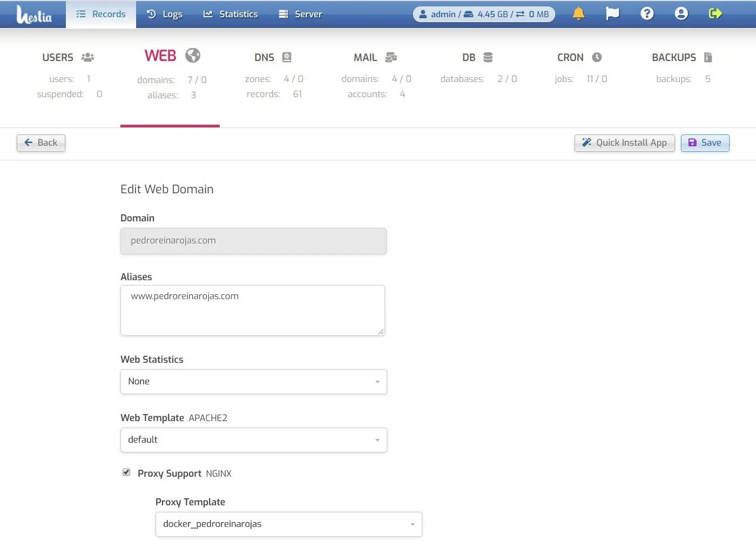The width and height of the screenshot is (756, 548).
Task: Click the DB database stack icon
Action: pos(488,57)
